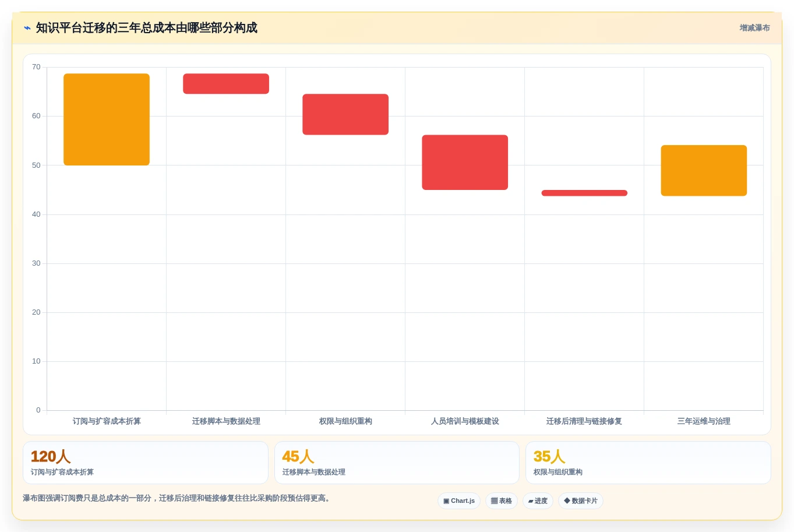Click the 增减瀑布 label in the header
The height and width of the screenshot is (532, 794).
pos(754,28)
